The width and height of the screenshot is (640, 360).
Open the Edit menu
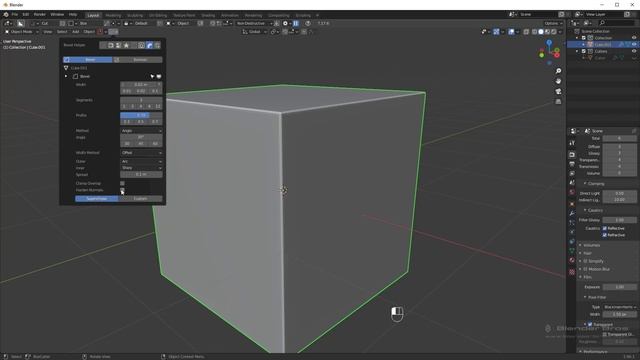coord(26,14)
